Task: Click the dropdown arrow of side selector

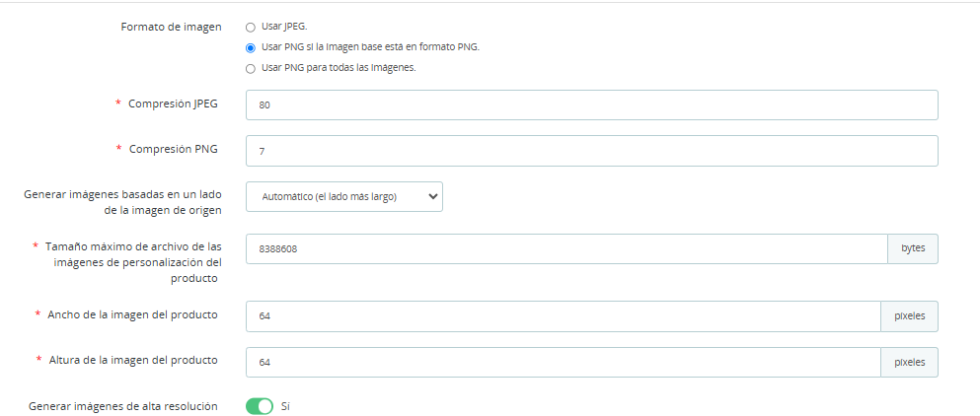Action: 432,196
